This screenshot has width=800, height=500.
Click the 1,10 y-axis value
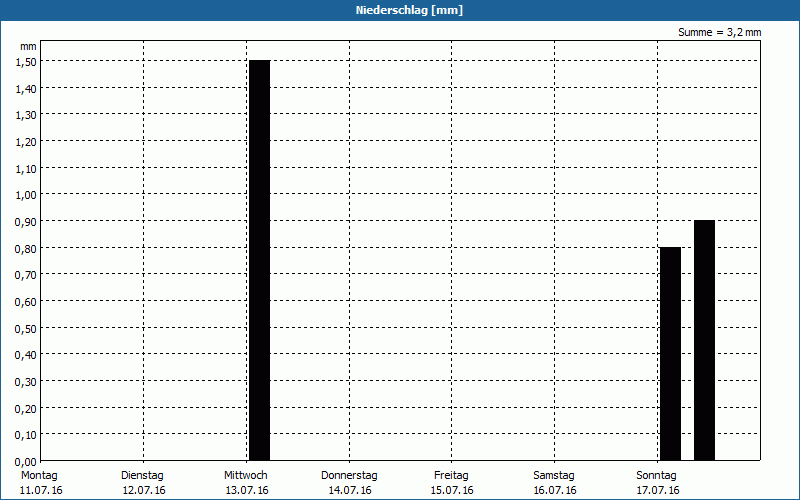(x=26, y=169)
